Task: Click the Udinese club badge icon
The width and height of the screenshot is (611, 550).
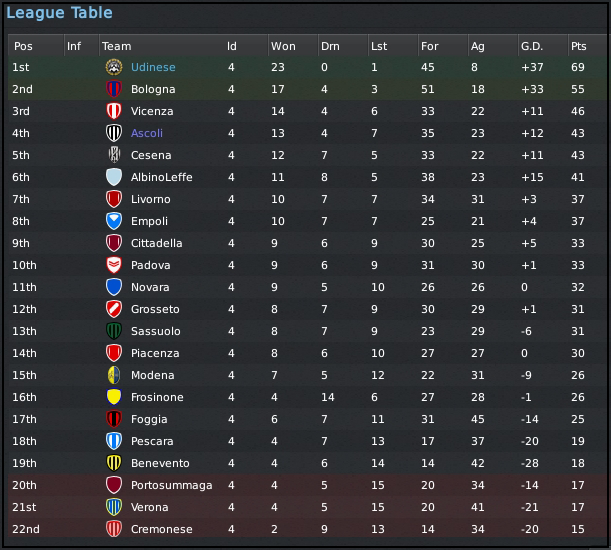Action: tap(113, 67)
